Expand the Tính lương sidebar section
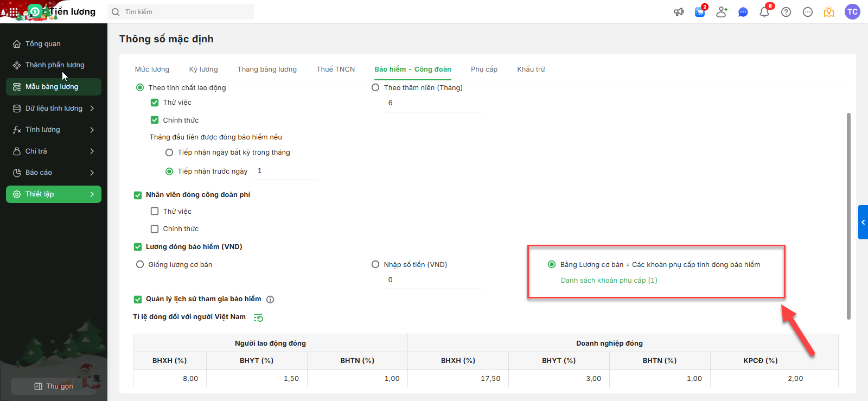Screen dimensions: 868x401 click(x=54, y=130)
